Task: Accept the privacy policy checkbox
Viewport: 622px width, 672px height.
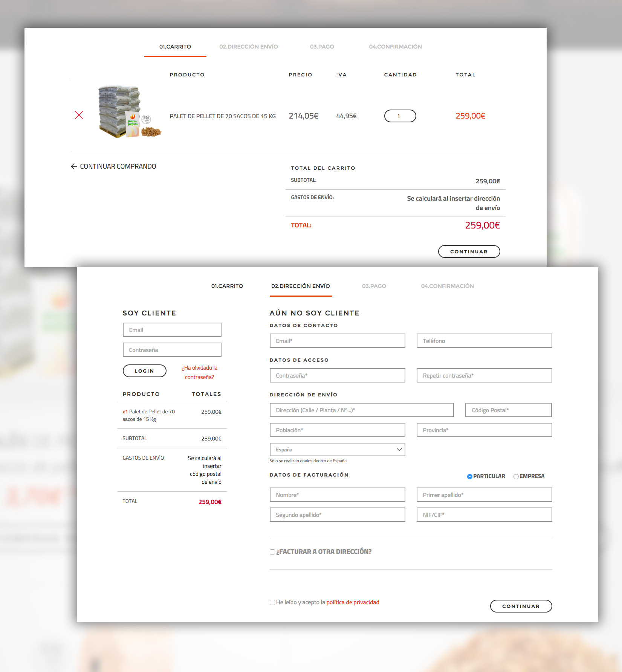Action: tap(272, 602)
